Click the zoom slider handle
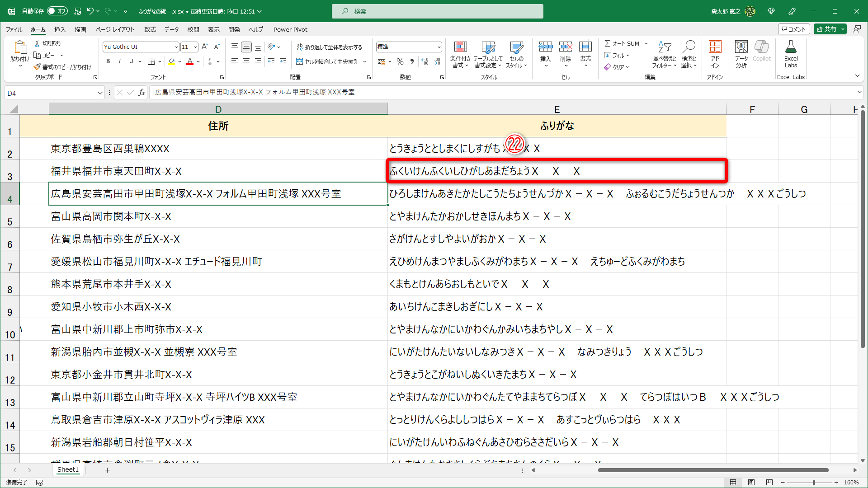 tap(813, 483)
